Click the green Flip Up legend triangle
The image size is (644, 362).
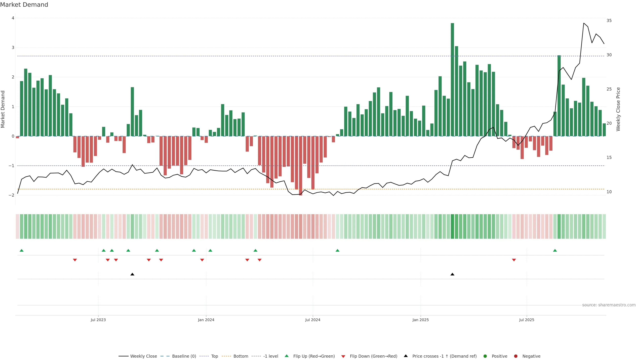pyautogui.click(x=287, y=356)
